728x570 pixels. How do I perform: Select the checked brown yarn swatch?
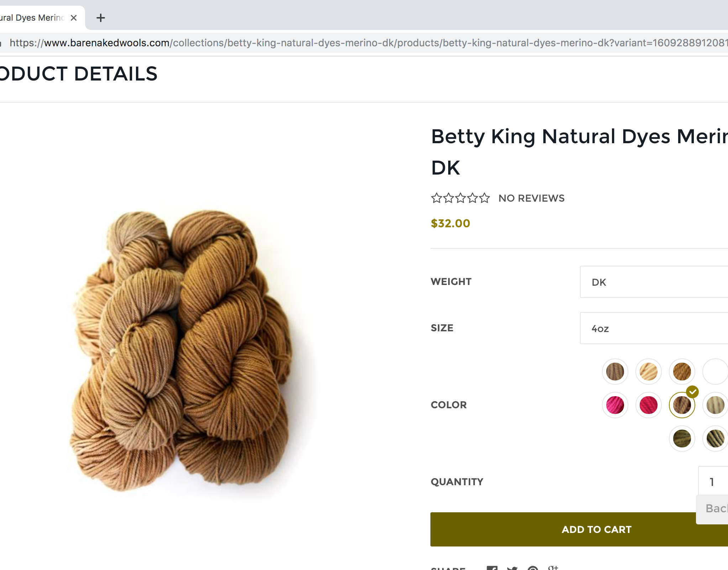point(682,405)
